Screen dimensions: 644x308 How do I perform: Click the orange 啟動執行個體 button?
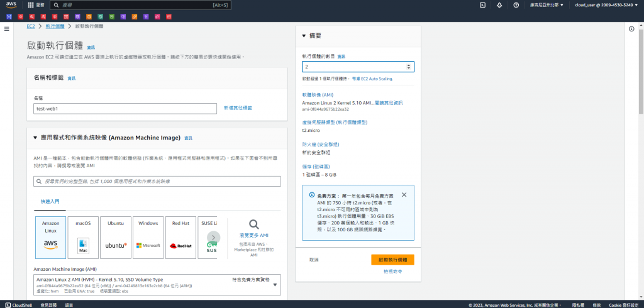pos(392,260)
